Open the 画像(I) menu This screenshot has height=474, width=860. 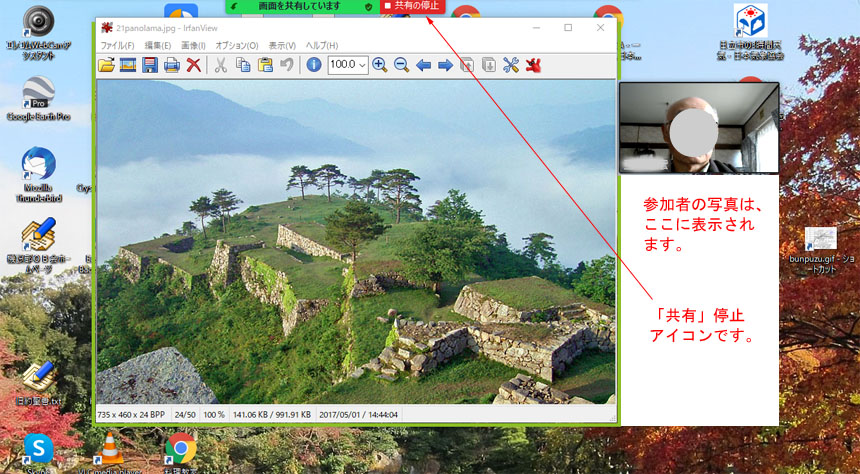coord(193,46)
